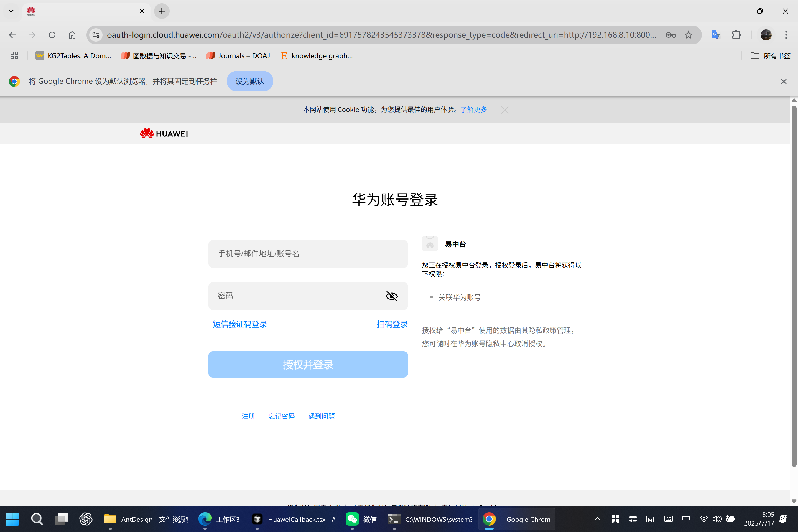This screenshot has height=532, width=798.
Task: Click the address bar URL
Action: [x=381, y=35]
